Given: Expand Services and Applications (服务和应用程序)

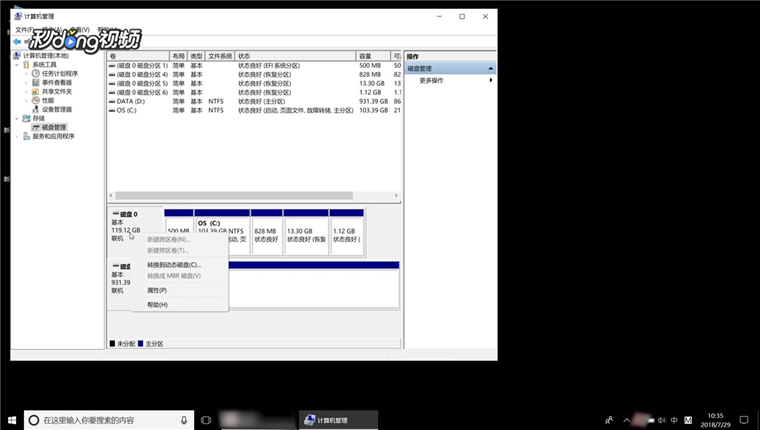Looking at the screenshot, I should (x=17, y=137).
